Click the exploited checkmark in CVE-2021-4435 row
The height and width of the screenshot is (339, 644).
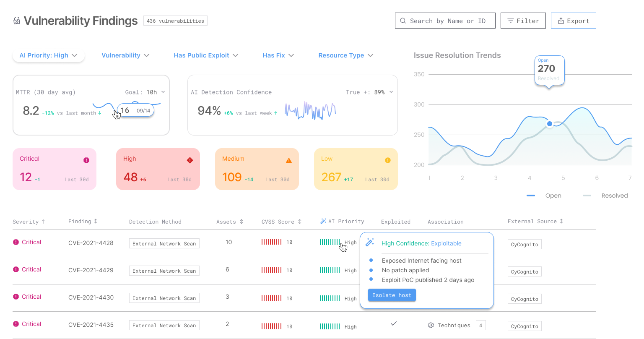coord(394,323)
